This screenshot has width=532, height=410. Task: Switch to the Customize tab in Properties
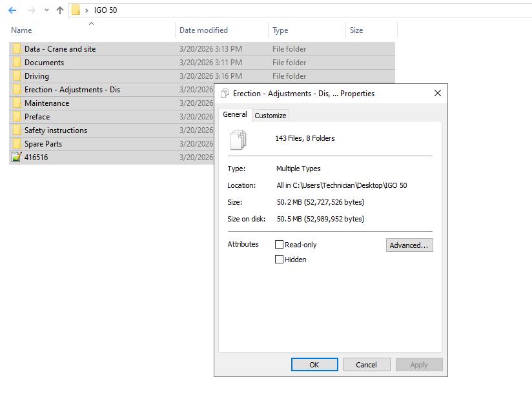coord(271,116)
